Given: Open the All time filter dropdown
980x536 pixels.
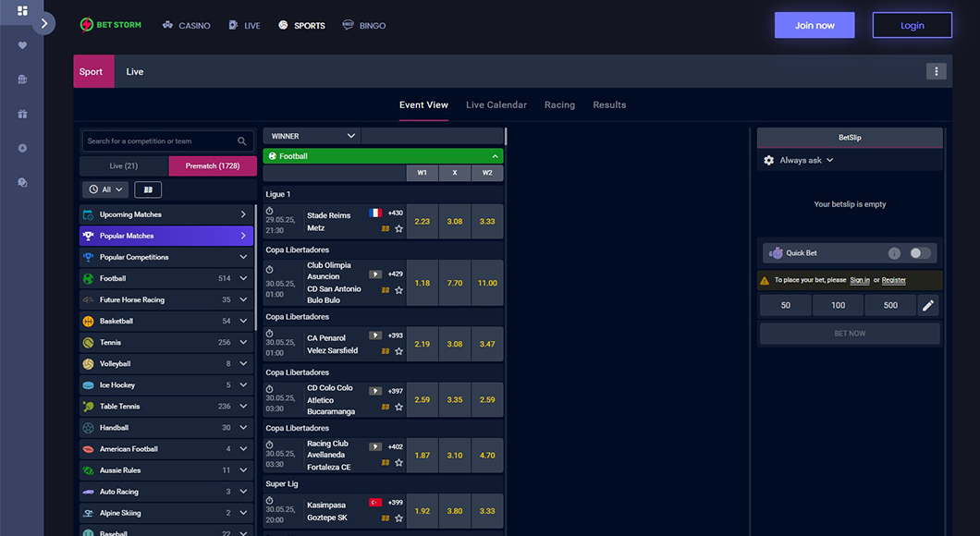Looking at the screenshot, I should tap(105, 189).
